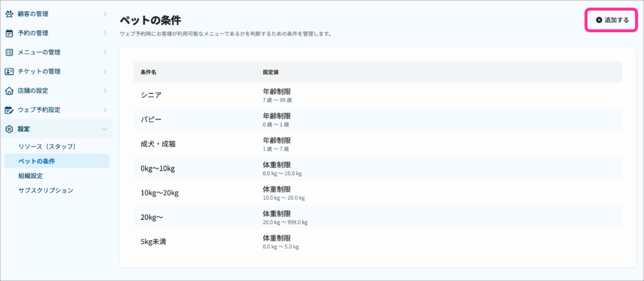Open the 顧客の管理 menu label
This screenshot has height=281, width=644.
click(33, 14)
